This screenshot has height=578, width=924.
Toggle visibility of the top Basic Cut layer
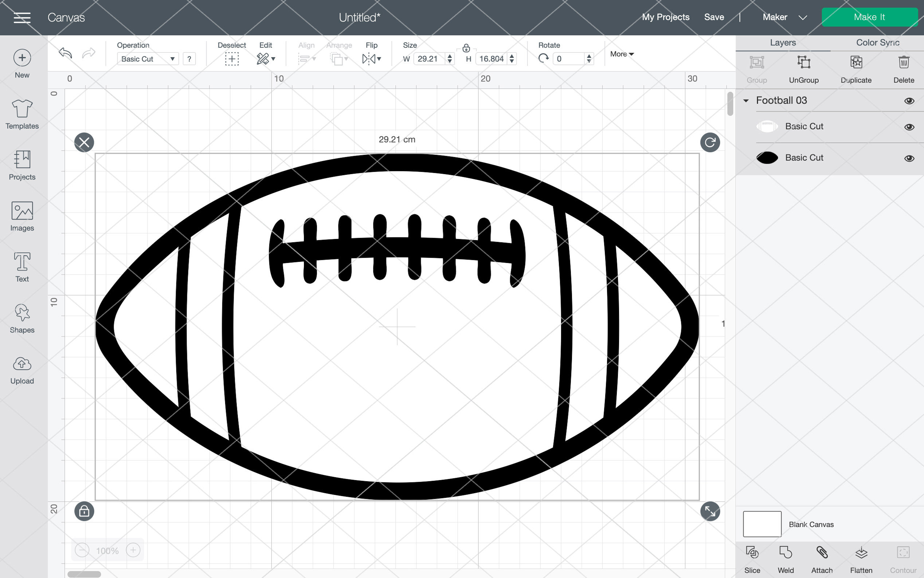(x=909, y=126)
